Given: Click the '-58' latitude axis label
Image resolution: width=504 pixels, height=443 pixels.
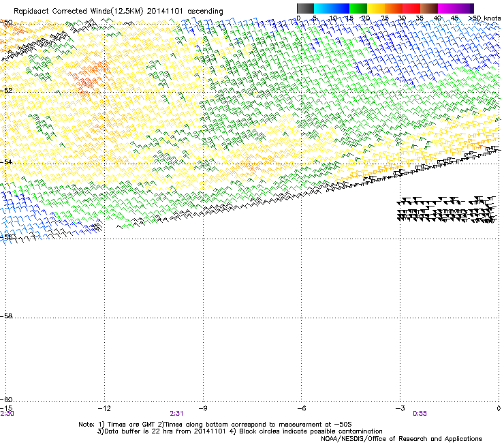Looking at the screenshot, I should pyautogui.click(x=6, y=316).
